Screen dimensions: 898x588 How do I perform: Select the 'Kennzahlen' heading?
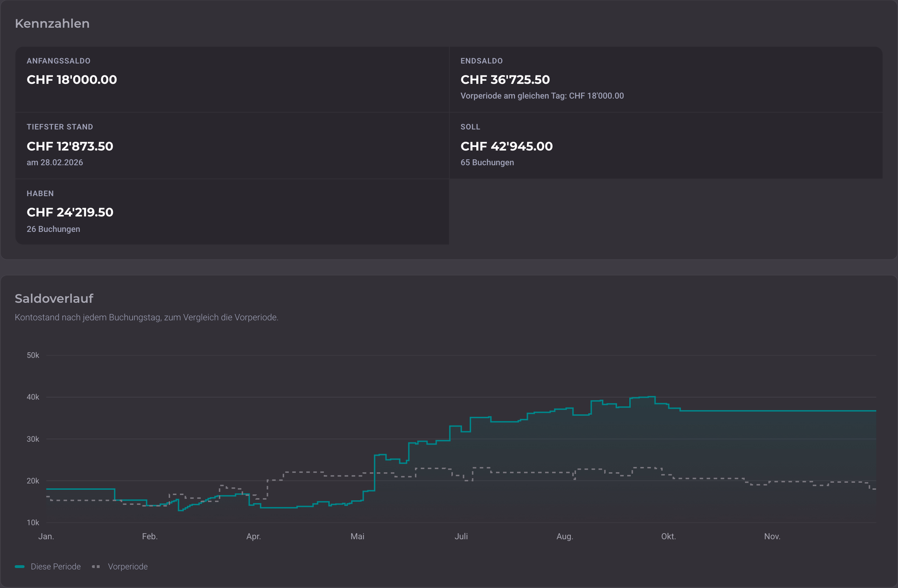tap(53, 24)
